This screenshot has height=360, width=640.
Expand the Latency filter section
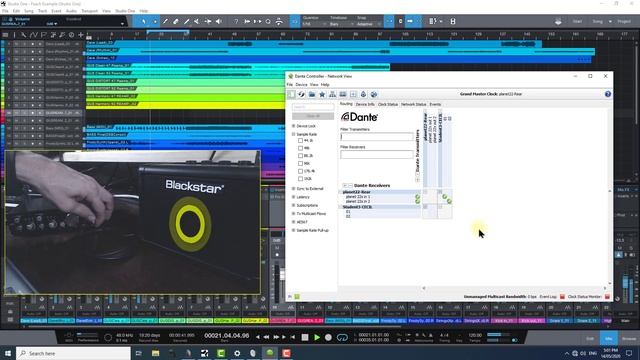click(293, 197)
